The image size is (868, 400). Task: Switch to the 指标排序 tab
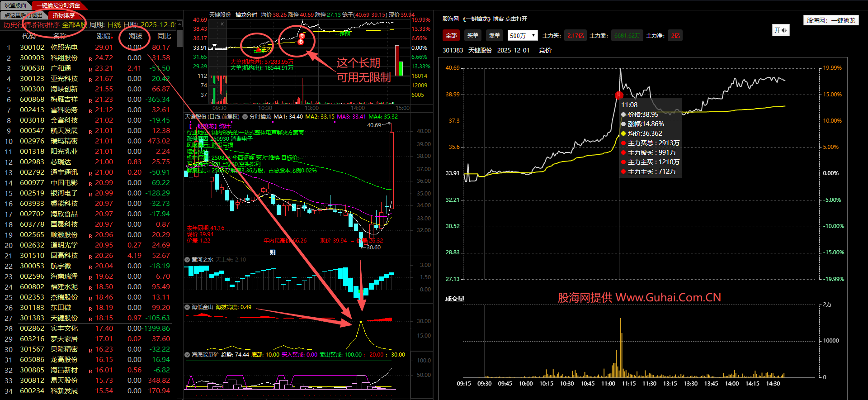click(x=63, y=15)
